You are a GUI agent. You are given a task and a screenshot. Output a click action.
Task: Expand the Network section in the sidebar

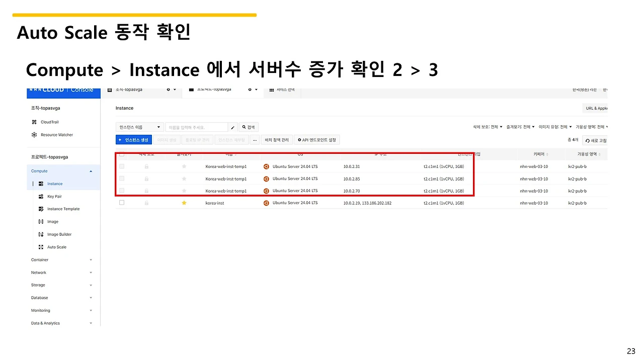tap(91, 272)
